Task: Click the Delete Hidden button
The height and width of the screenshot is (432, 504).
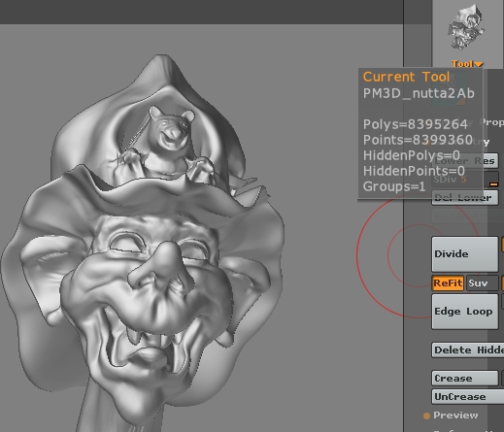Action: coord(468,350)
